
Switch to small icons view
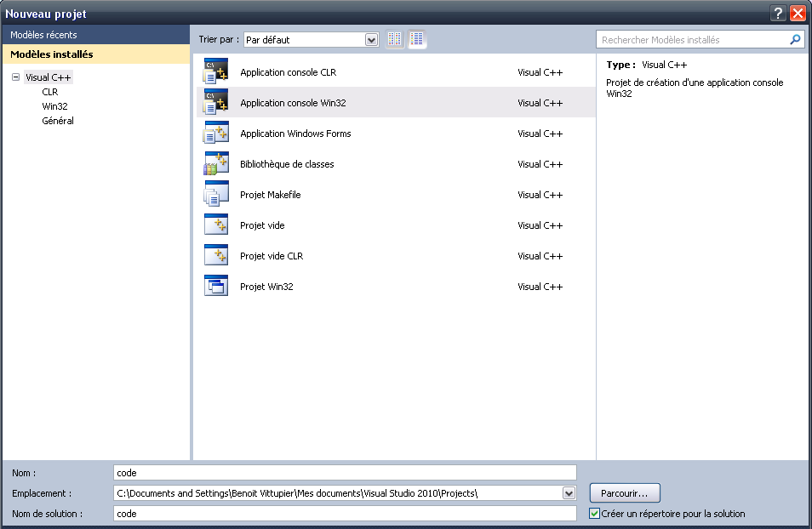tap(395, 39)
